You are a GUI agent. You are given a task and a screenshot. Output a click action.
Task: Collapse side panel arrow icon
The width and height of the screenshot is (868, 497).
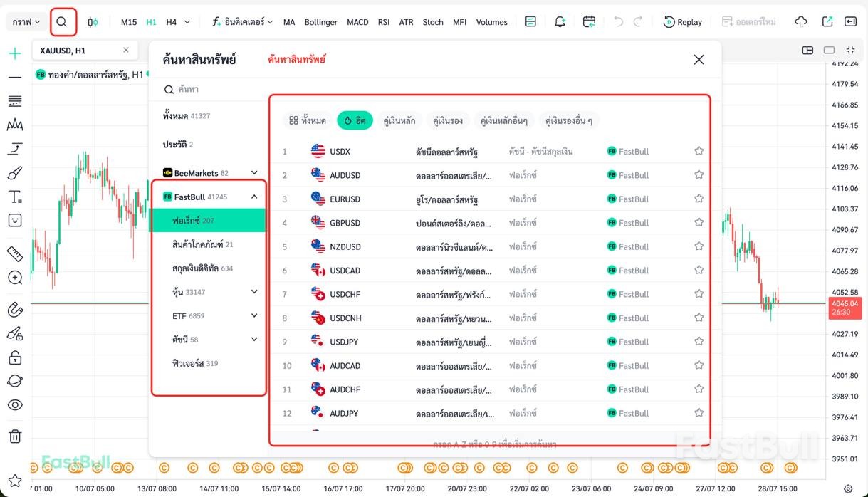pyautogui.click(x=851, y=22)
